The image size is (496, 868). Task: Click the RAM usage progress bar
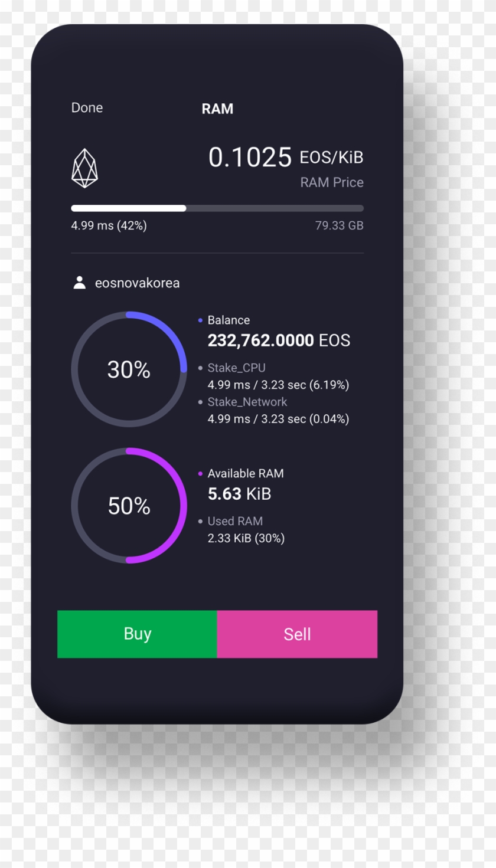[x=217, y=208]
